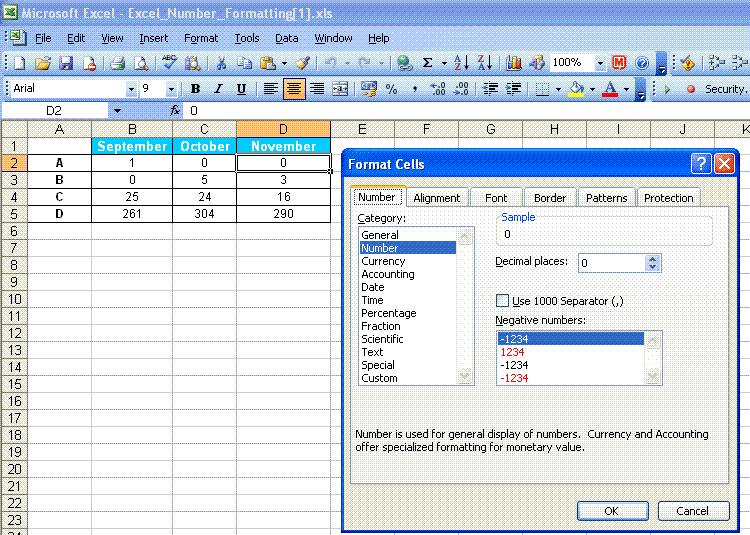Apply AutoSum with the sigma icon
This screenshot has height=535, width=750.
pos(428,63)
